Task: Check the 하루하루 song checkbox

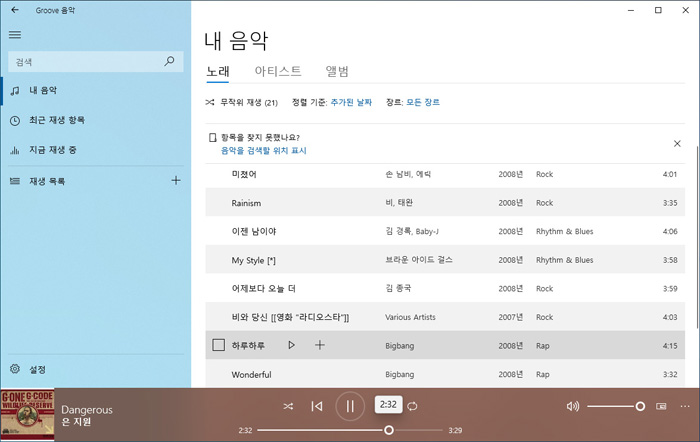Action: [218, 345]
